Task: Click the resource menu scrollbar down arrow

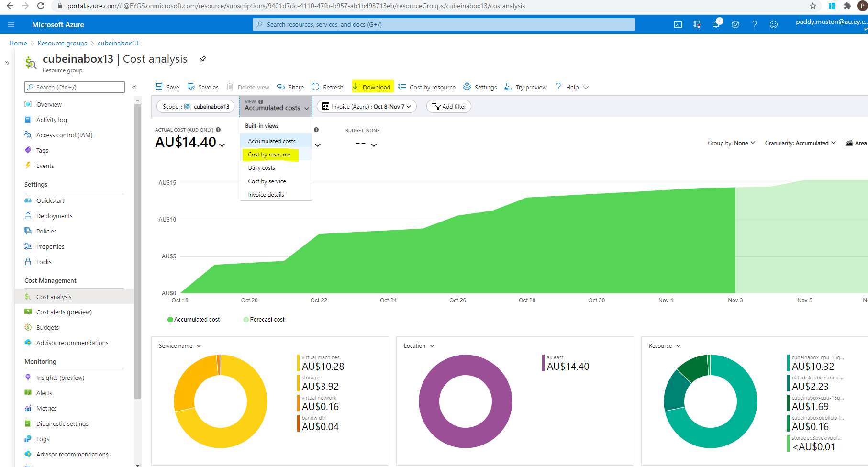Action: tap(138, 465)
